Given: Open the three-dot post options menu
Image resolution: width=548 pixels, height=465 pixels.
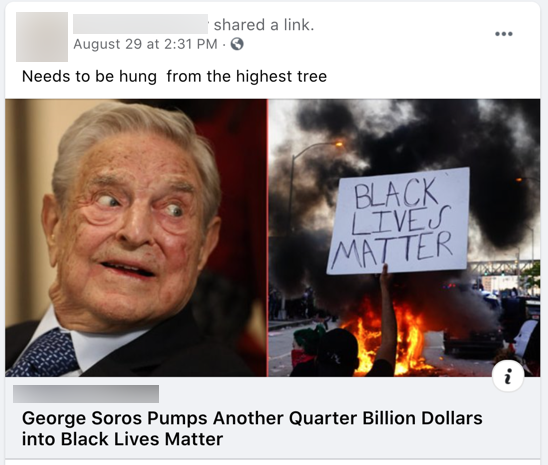Looking at the screenshot, I should coord(504,34).
